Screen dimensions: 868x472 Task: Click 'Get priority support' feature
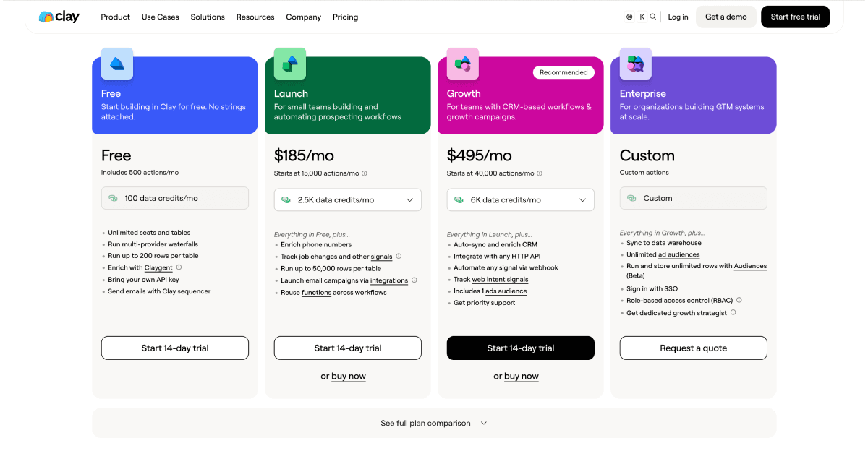pos(484,303)
